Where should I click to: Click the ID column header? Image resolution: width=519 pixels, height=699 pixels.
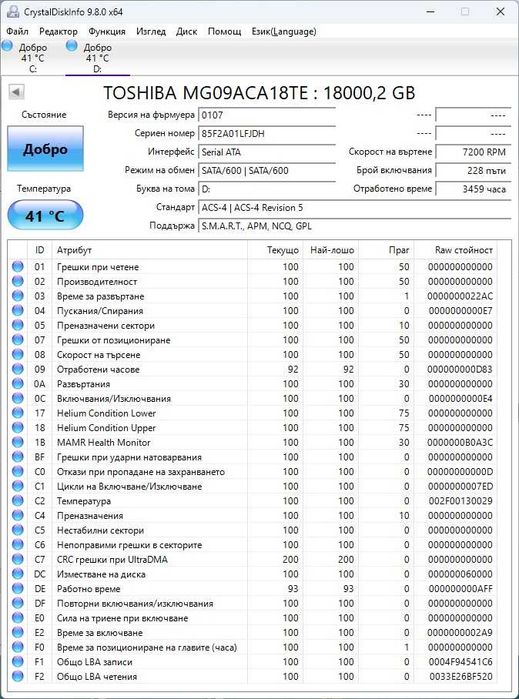click(x=40, y=250)
